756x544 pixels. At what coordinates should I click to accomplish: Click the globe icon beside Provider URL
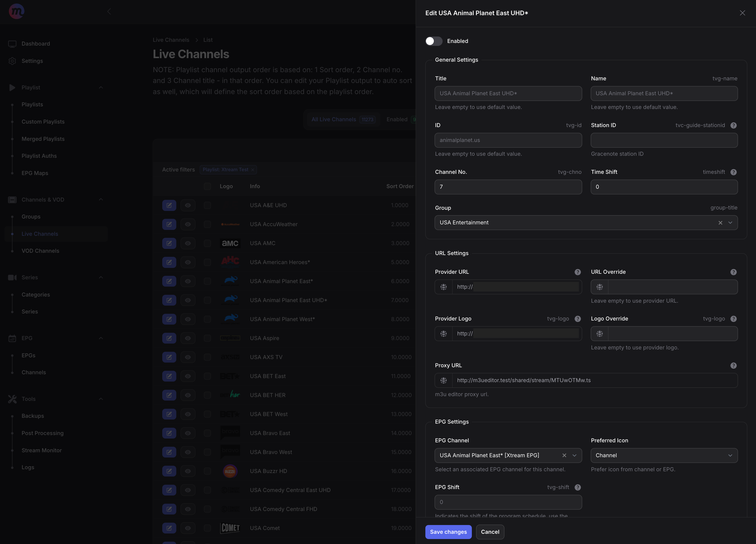point(443,287)
